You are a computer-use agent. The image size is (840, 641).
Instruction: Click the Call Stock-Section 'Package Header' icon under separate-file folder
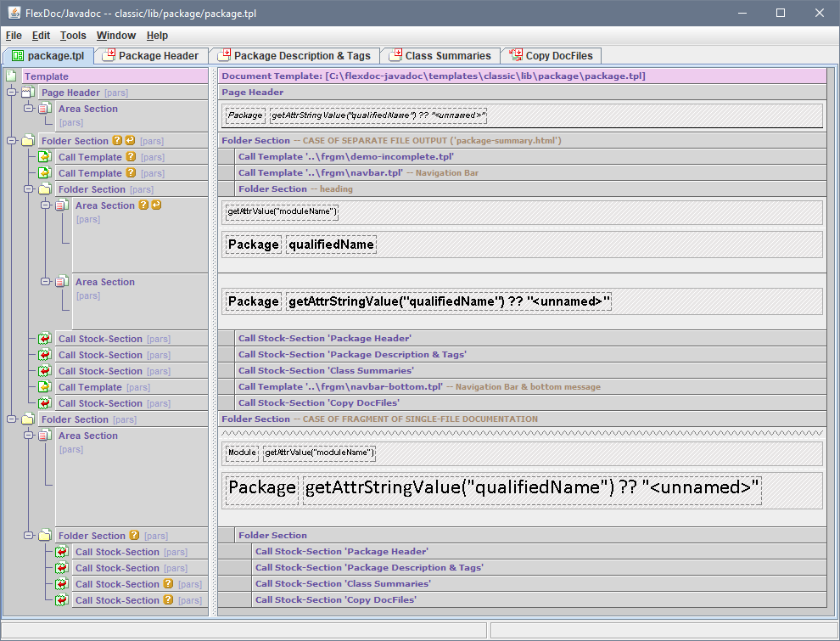pyautogui.click(x=45, y=339)
